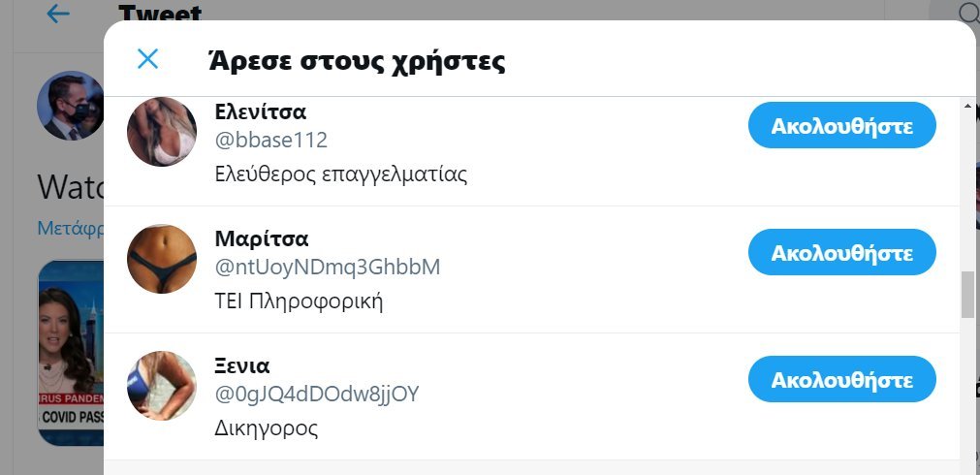Follow Μαρίτσα with the Ακολουθήστε button
This screenshot has width=980, height=475.
pos(841,253)
